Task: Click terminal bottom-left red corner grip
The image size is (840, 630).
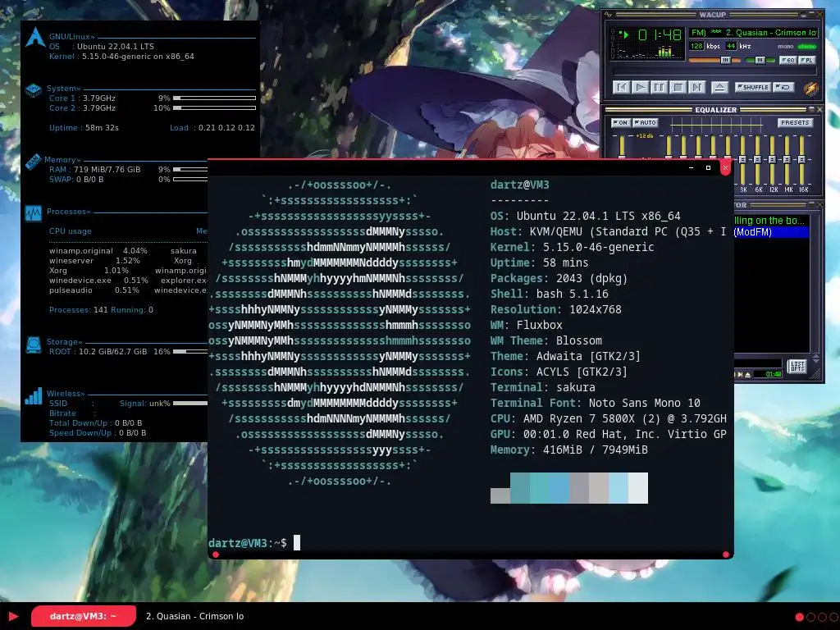Action: click(x=216, y=555)
